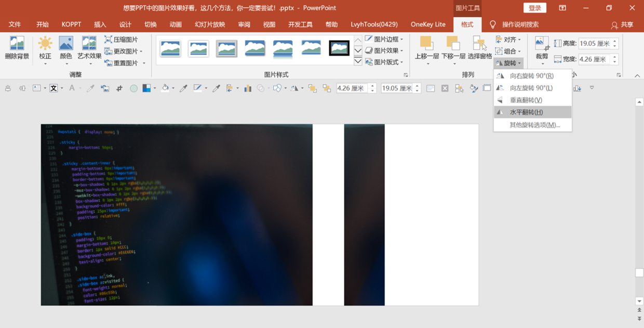Image resolution: width=644 pixels, height=328 pixels.
Task: Switch to the 动画 ribbon tab
Action: (176, 24)
